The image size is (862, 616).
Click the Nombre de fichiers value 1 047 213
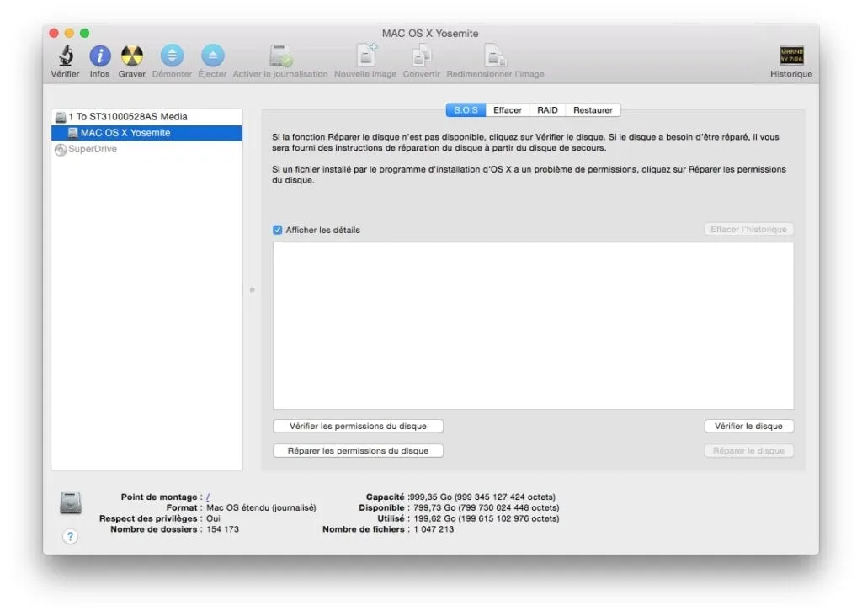pos(434,529)
